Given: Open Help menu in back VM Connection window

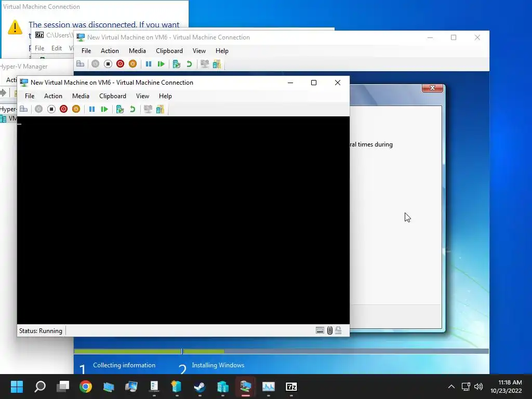Looking at the screenshot, I should click(222, 51).
